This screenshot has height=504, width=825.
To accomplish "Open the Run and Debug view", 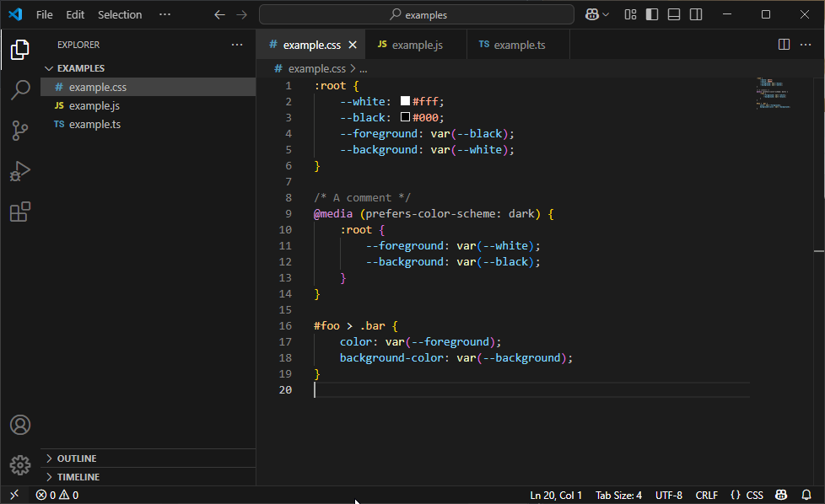I will [20, 171].
